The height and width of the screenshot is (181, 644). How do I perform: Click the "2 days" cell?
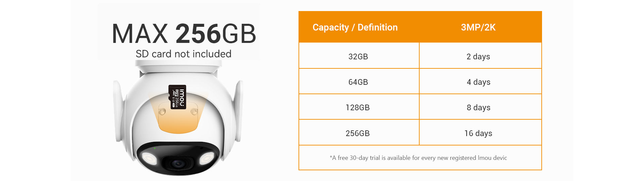pos(478,57)
